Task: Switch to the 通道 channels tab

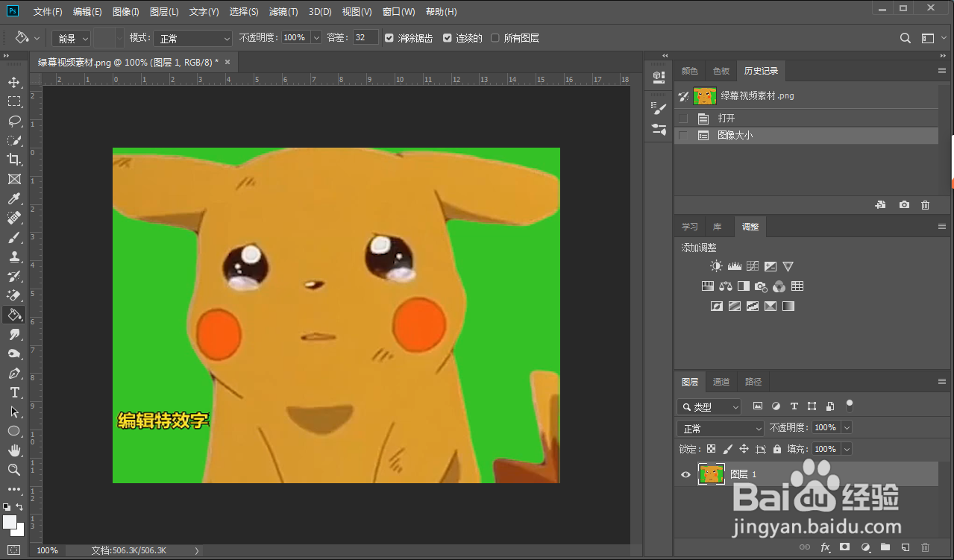Action: [x=721, y=382]
